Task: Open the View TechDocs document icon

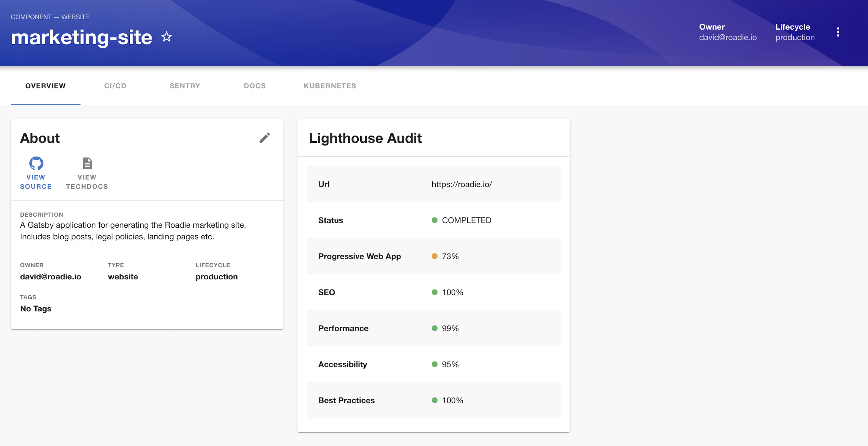Action: coord(87,163)
